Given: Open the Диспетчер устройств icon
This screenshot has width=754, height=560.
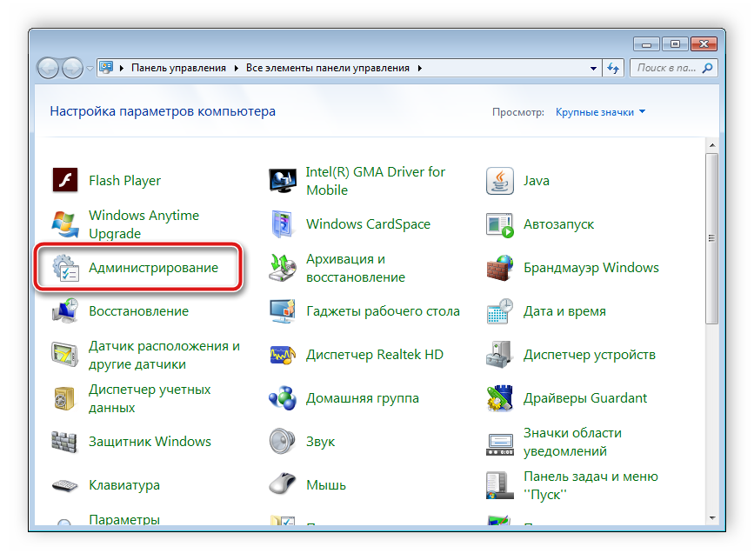Looking at the screenshot, I should [499, 355].
